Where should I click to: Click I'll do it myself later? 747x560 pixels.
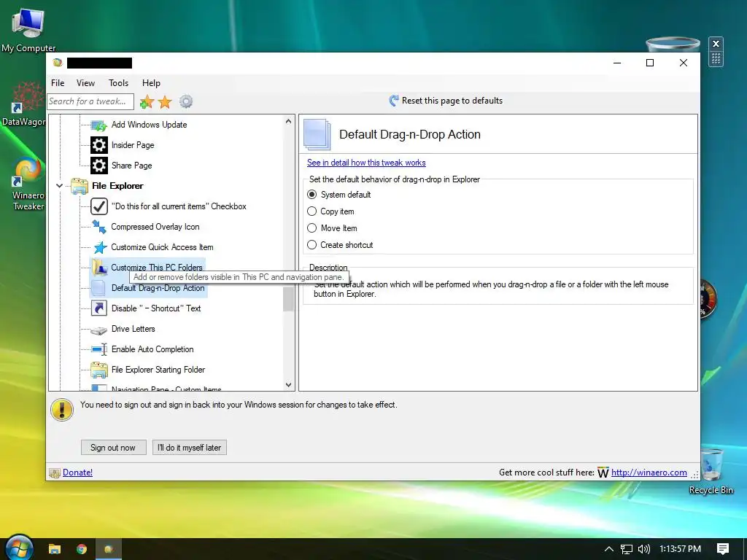tap(189, 448)
